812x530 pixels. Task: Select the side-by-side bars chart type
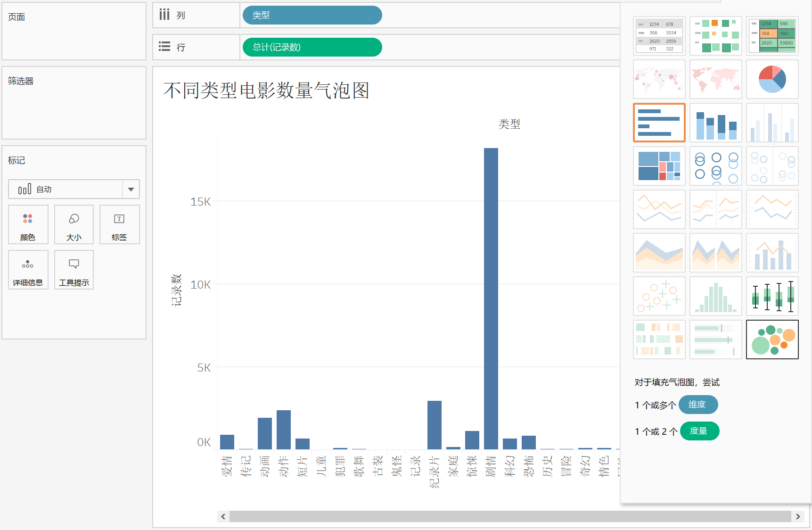click(x=772, y=123)
